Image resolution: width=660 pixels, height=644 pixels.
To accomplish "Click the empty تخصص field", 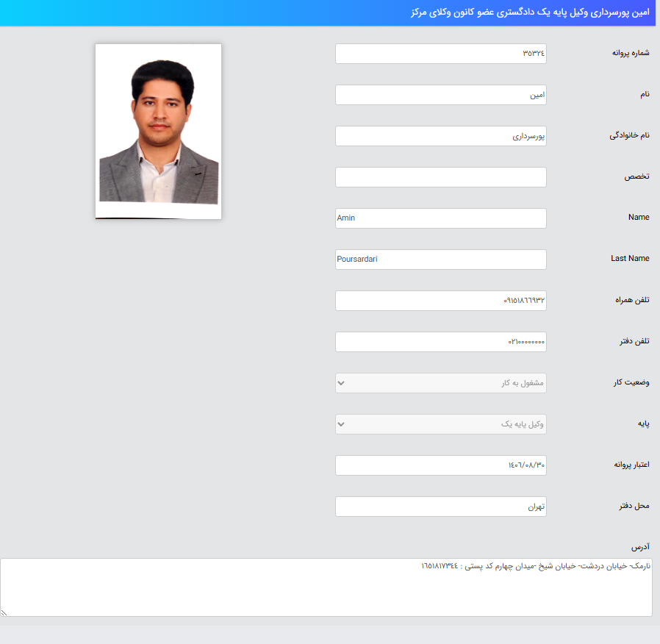I will click(x=440, y=177).
